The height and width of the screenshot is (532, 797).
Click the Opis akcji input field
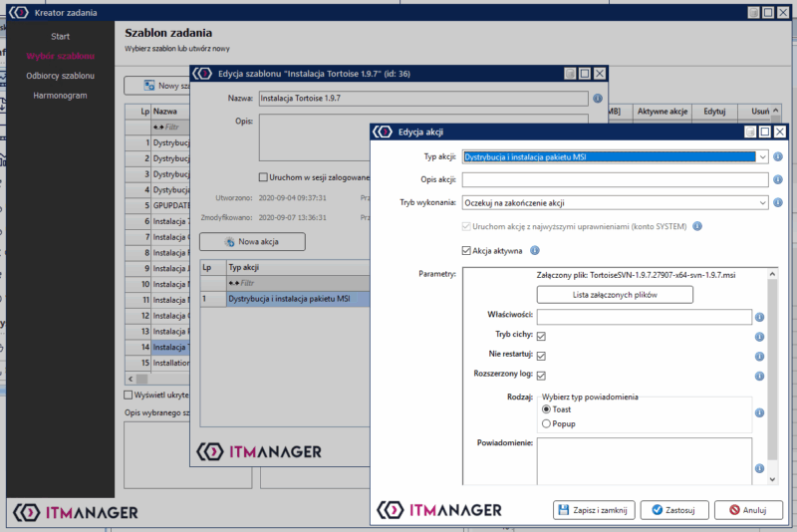[615, 180]
